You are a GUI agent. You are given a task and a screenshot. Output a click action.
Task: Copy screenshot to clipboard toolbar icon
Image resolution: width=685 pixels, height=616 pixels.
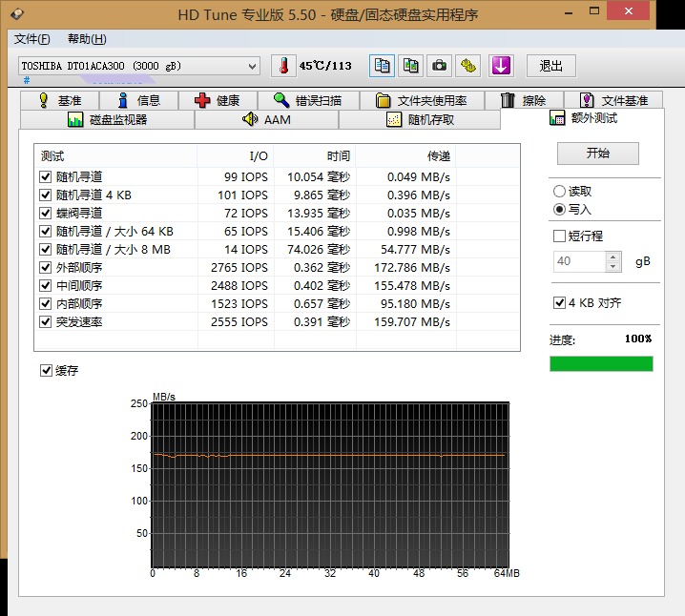tap(410, 66)
